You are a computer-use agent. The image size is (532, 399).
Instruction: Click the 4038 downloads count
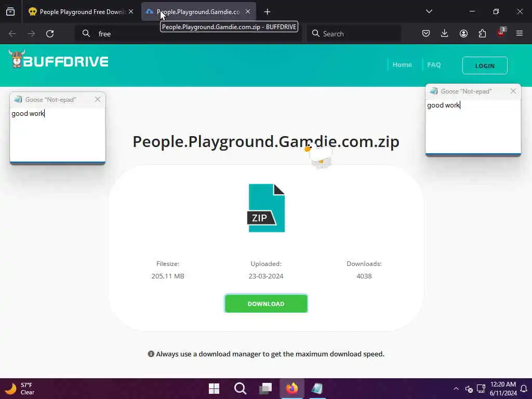(x=364, y=276)
